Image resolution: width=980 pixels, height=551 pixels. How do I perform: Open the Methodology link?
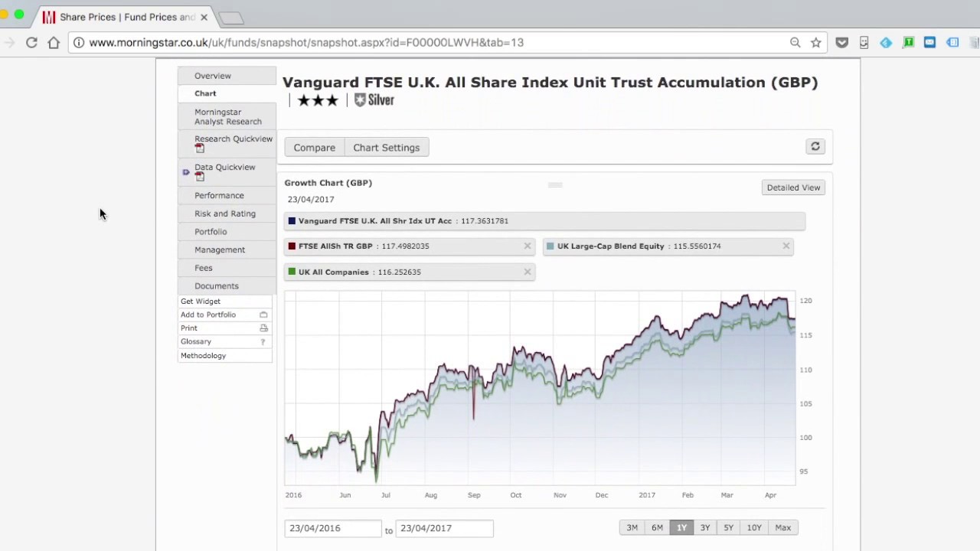[x=204, y=356]
